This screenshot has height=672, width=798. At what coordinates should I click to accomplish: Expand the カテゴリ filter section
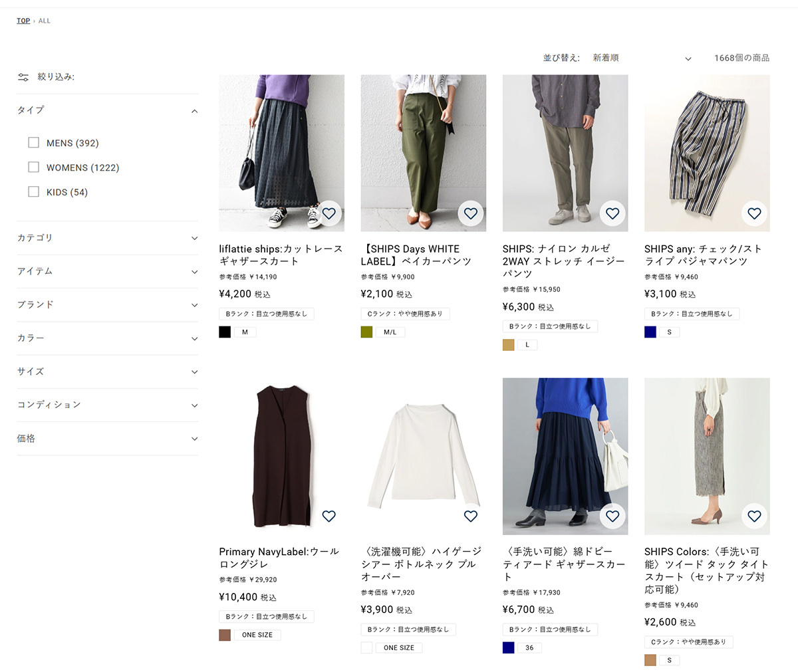tap(108, 238)
